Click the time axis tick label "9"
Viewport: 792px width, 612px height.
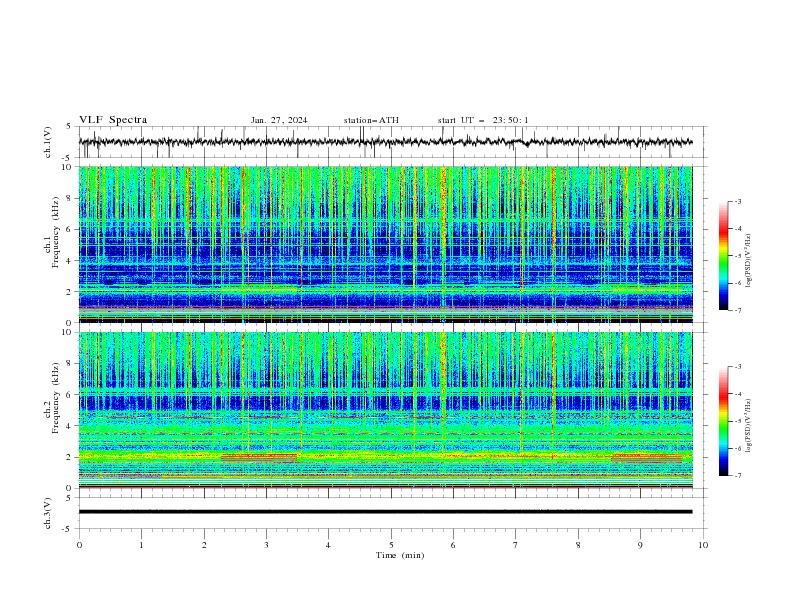click(x=640, y=545)
